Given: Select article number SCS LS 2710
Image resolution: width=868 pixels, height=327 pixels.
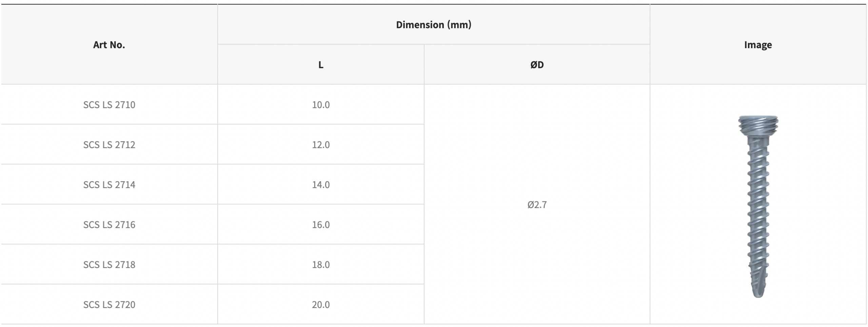Looking at the screenshot, I should [109, 105].
